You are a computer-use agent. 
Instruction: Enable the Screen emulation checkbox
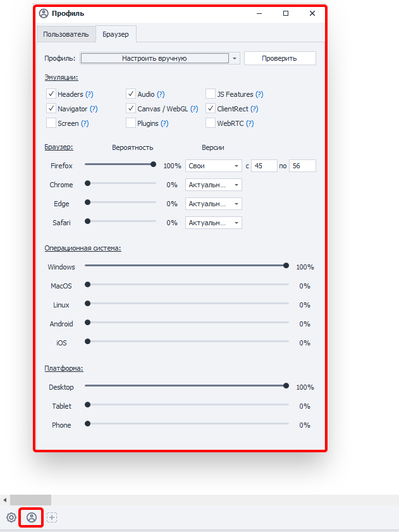51,123
